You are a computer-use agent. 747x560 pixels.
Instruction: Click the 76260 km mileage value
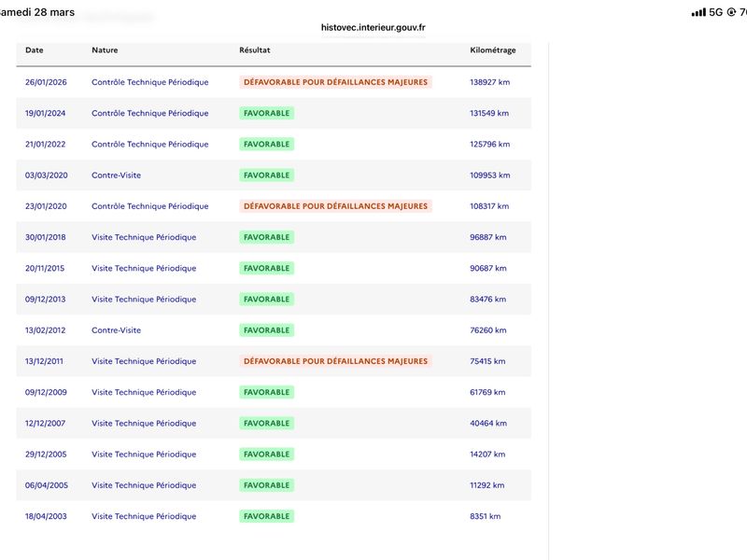tap(487, 329)
